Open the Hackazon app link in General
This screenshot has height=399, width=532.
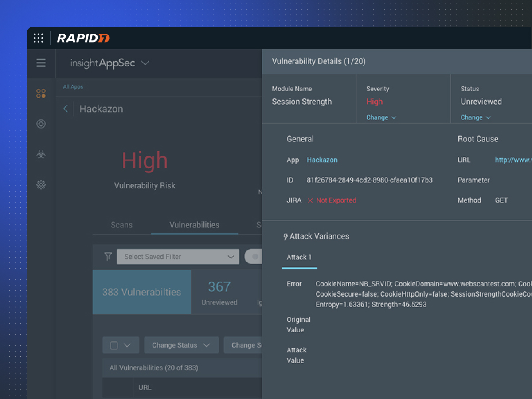(322, 160)
